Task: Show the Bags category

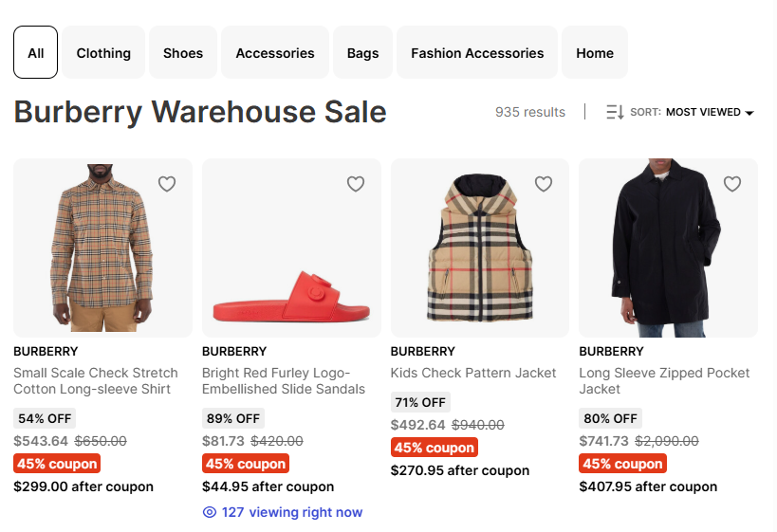Action: [x=362, y=53]
